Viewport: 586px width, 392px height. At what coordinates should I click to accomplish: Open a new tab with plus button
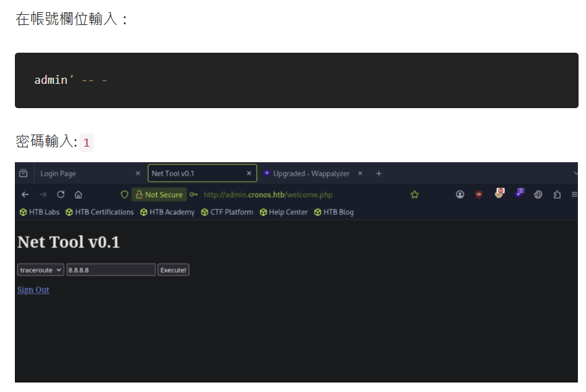tap(379, 174)
